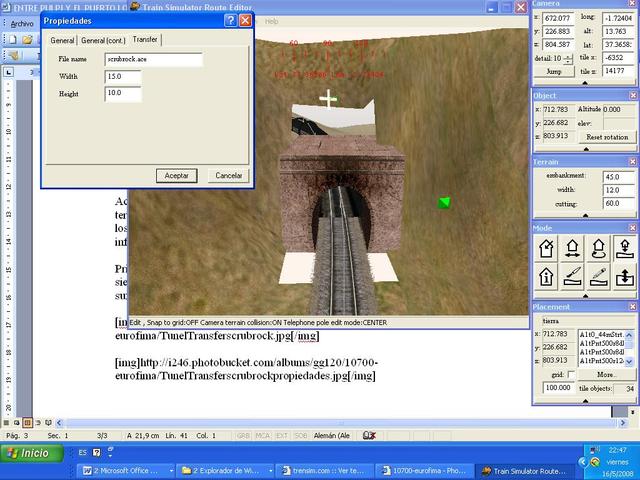This screenshot has width=640, height=480.
Task: Click the Word new document icon
Action: pos(11,39)
